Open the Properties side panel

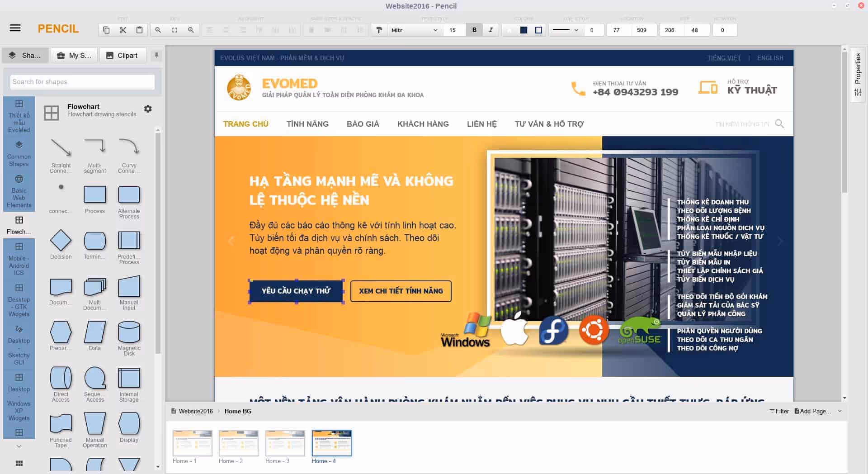click(x=858, y=75)
